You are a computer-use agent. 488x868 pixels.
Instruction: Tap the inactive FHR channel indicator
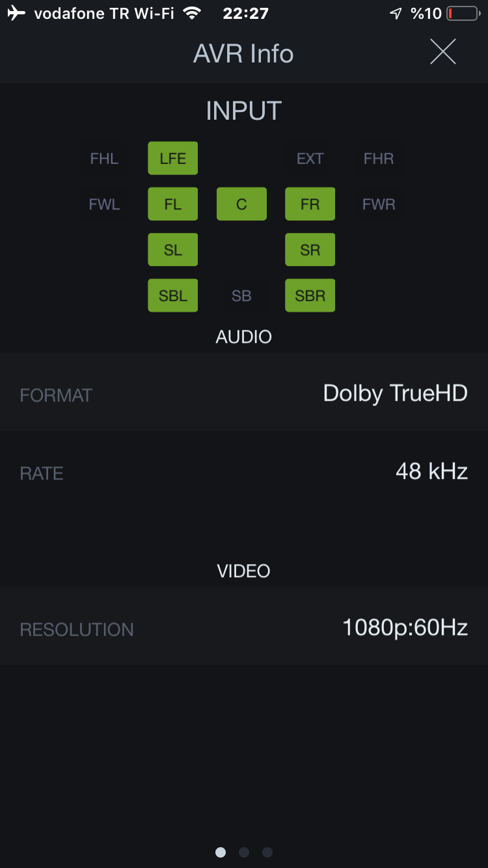pos(379,158)
